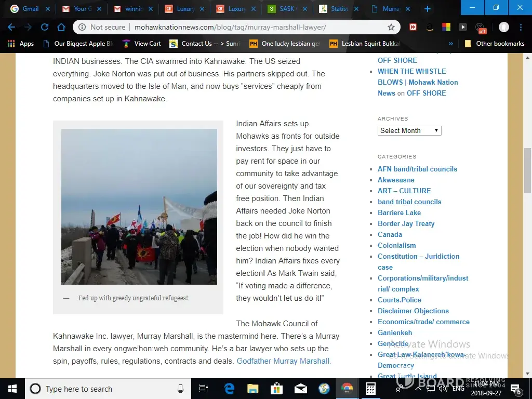Open the Calculator app in the taskbar
The image size is (532, 399).
pyautogui.click(x=370, y=389)
